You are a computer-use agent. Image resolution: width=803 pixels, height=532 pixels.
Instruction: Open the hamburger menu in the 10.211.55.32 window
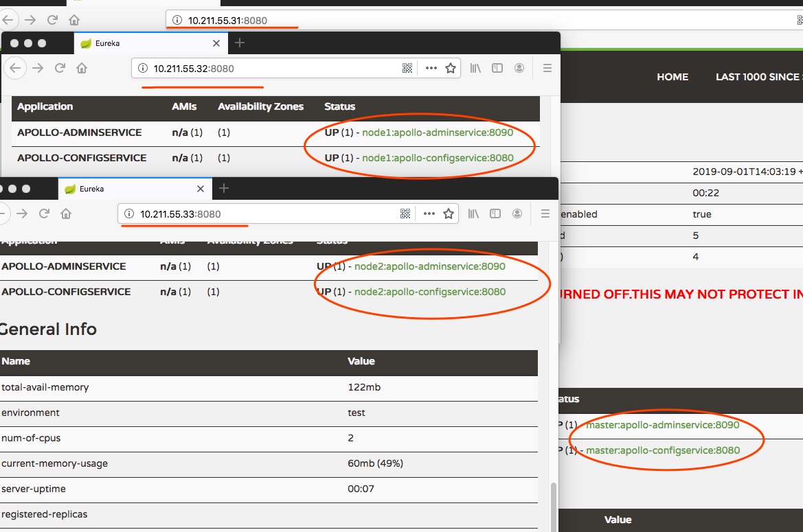pyautogui.click(x=547, y=68)
